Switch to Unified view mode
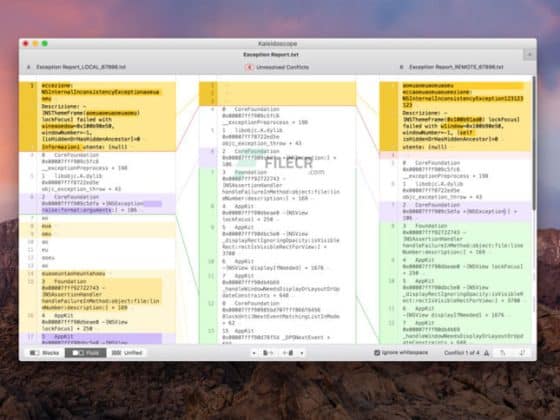This screenshot has width=560, height=420. coord(127,353)
